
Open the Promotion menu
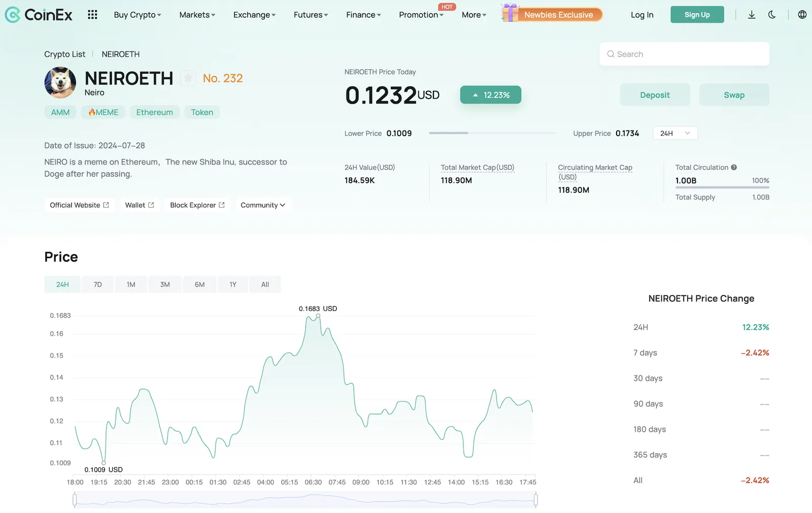pyautogui.click(x=421, y=15)
